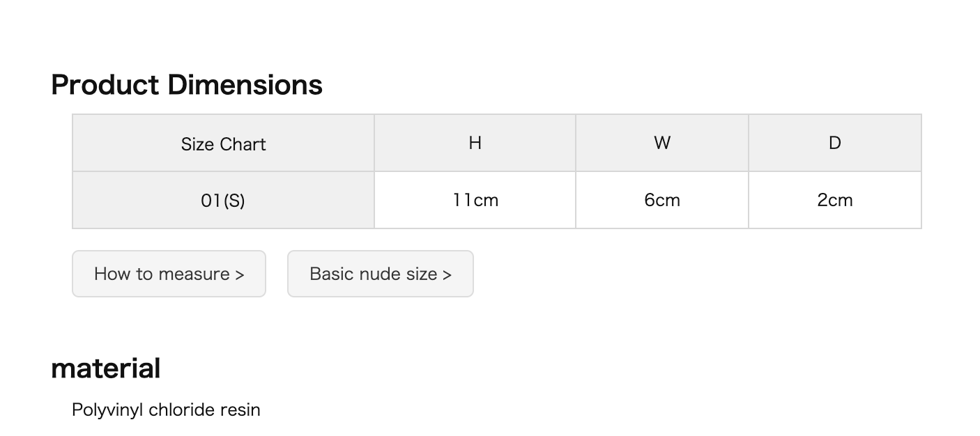Click the word Dimensions in the heading
Viewport: 980px width, 436px height.
pos(245,85)
